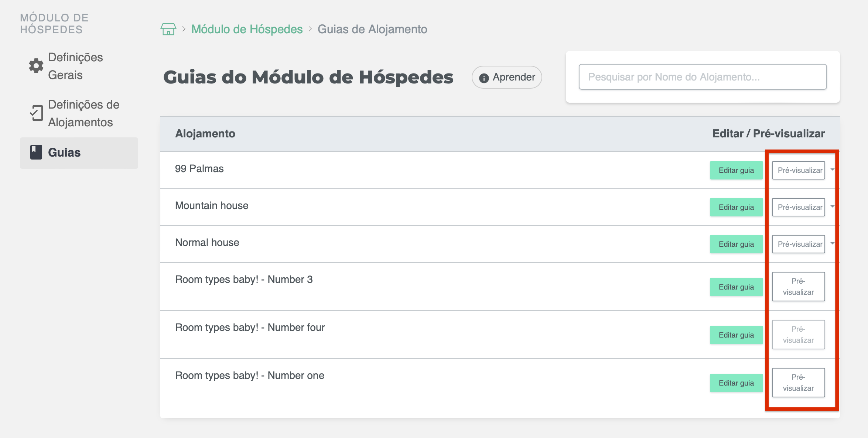Click Guias de Alojamento in the breadcrumb

(x=373, y=29)
